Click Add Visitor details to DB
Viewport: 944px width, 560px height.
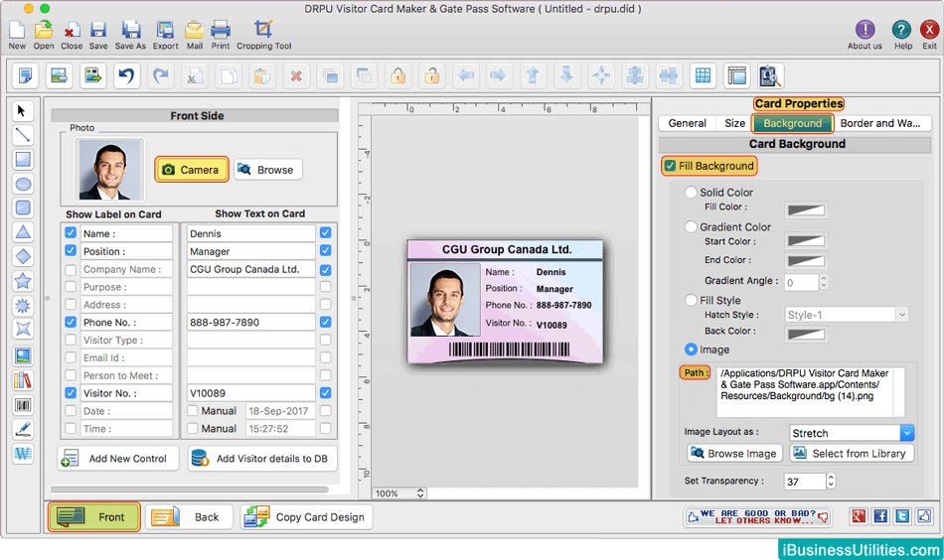262,459
